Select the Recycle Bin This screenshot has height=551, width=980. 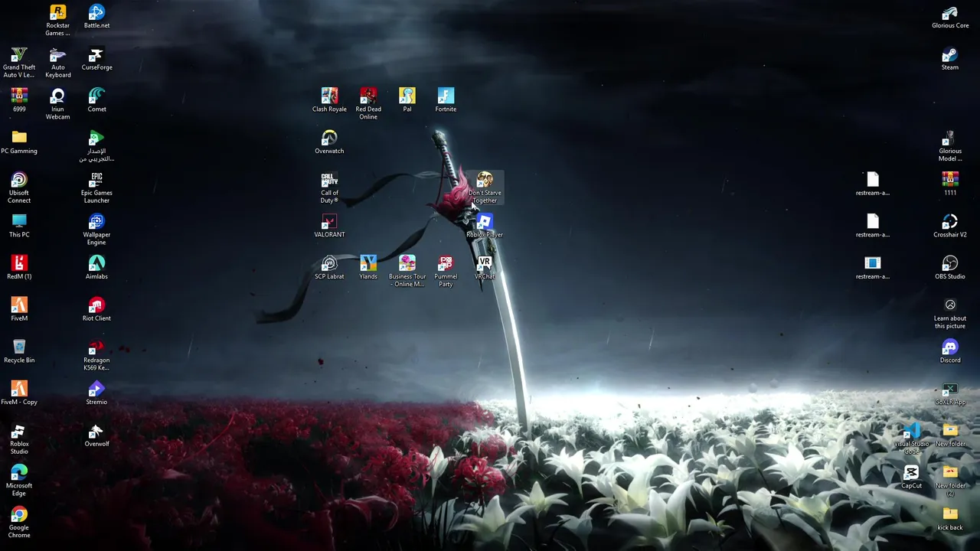(x=19, y=350)
